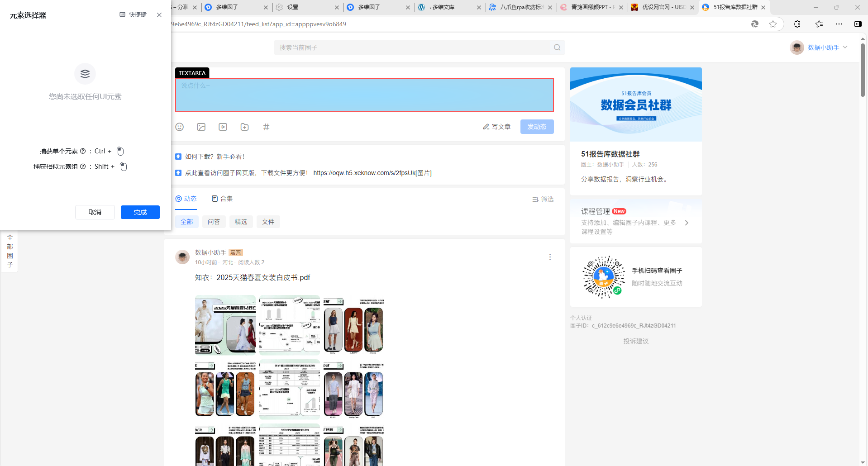Switch to the 合集 tab
868x466 pixels.
pyautogui.click(x=222, y=199)
